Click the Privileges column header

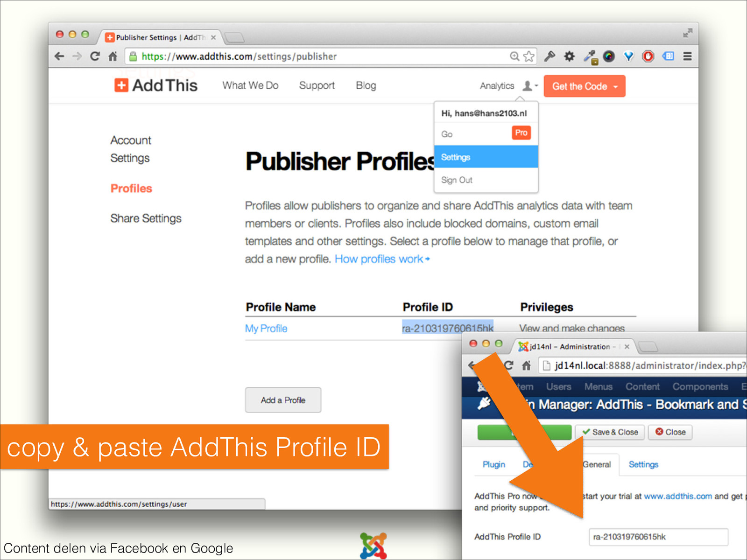click(547, 307)
